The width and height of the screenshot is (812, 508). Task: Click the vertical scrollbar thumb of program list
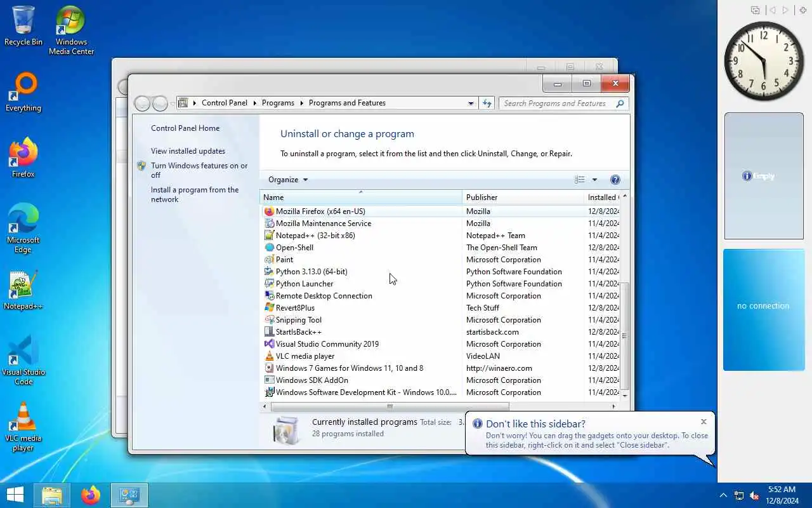click(x=625, y=336)
